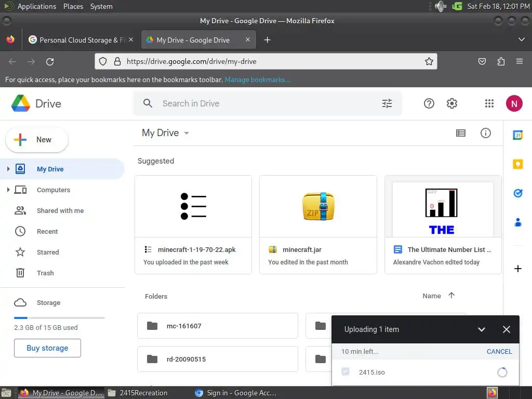
Task: Close the Personal Cloud Storage tab
Action: 131,39
